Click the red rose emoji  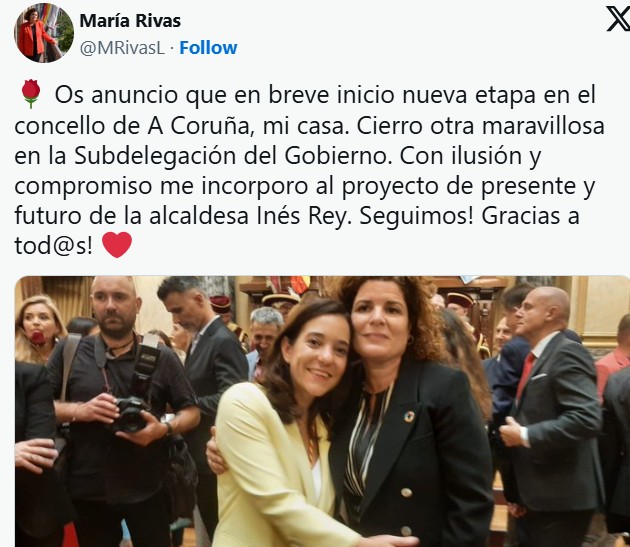31,94
